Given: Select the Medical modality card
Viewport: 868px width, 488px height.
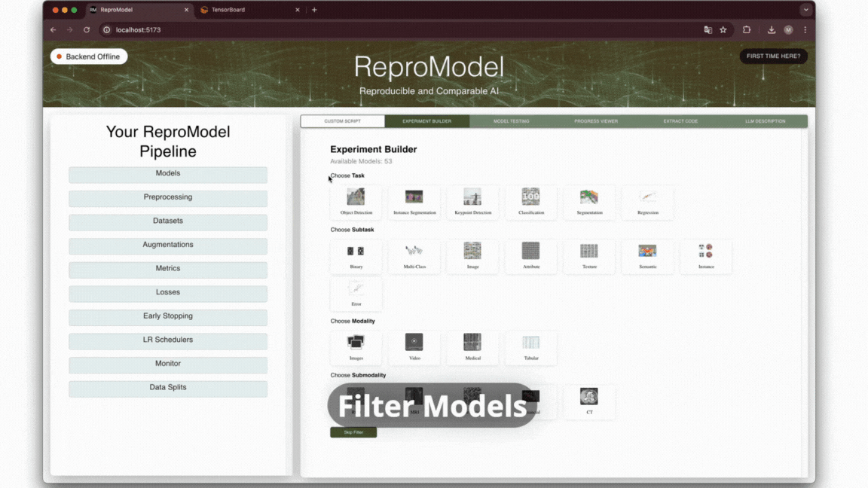Looking at the screenshot, I should point(472,347).
